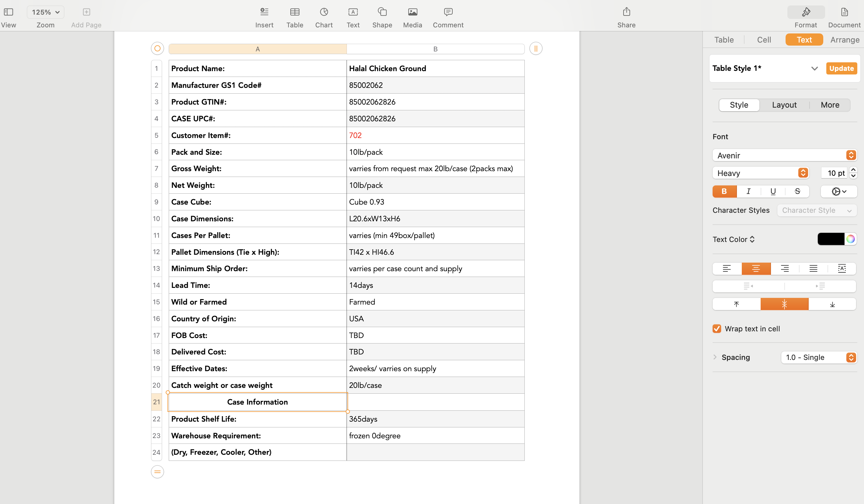Image resolution: width=864 pixels, height=504 pixels.
Task: Uncheck Wrap text in cell
Action: pos(717,329)
